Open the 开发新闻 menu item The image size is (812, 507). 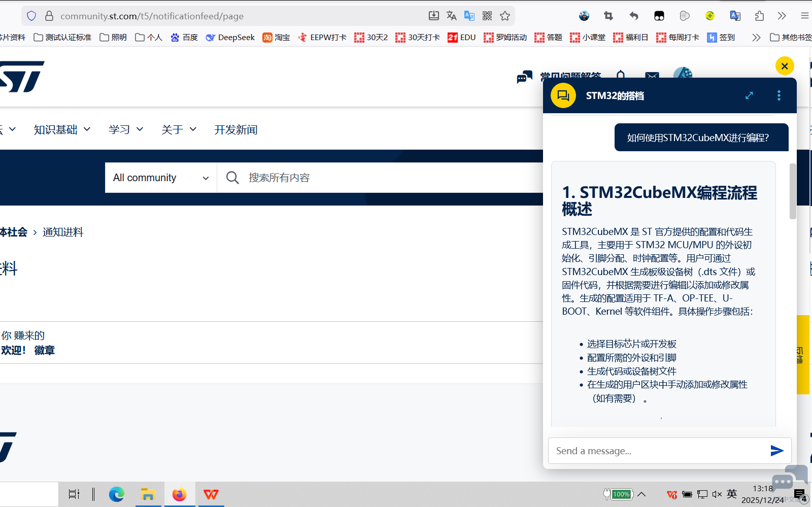tap(235, 129)
